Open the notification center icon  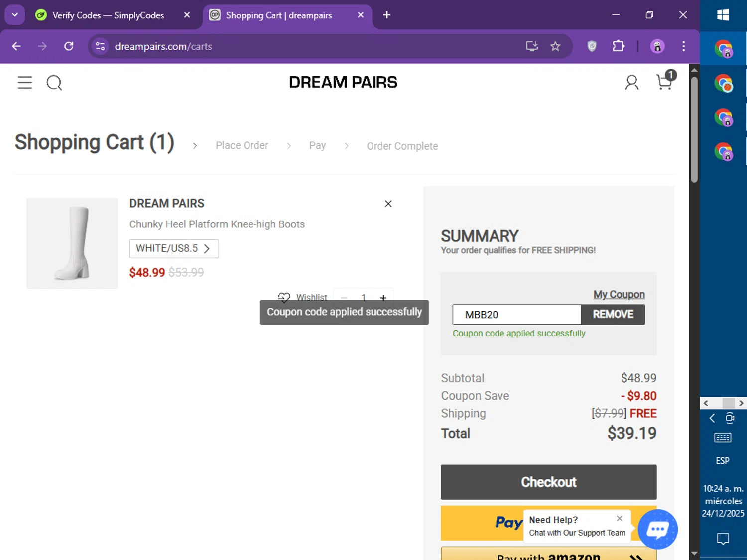(x=723, y=539)
